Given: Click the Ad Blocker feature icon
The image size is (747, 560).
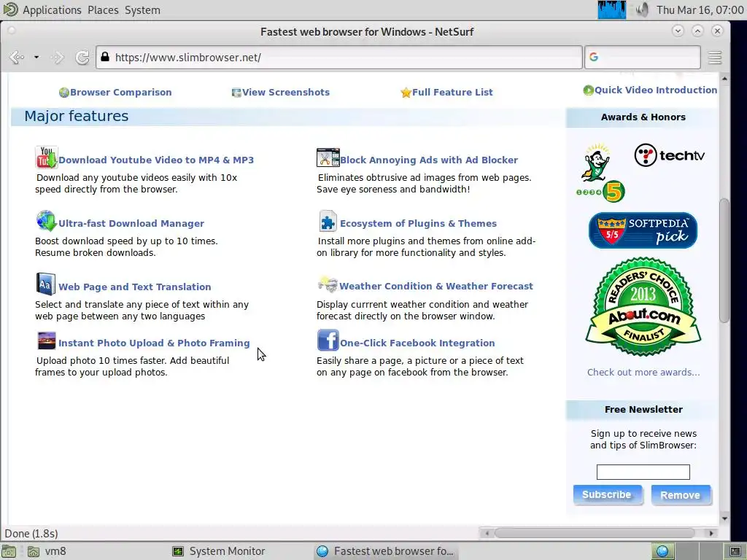Looking at the screenshot, I should (328, 157).
